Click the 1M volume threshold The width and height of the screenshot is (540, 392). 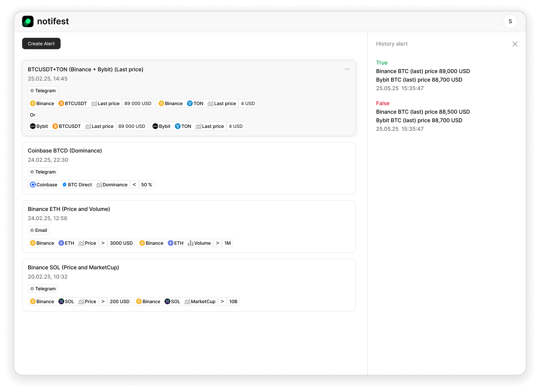[227, 243]
